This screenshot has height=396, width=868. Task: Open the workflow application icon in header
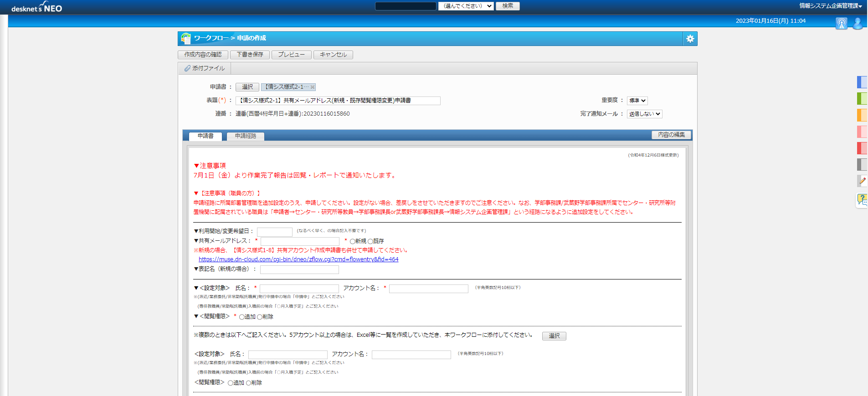(x=185, y=39)
